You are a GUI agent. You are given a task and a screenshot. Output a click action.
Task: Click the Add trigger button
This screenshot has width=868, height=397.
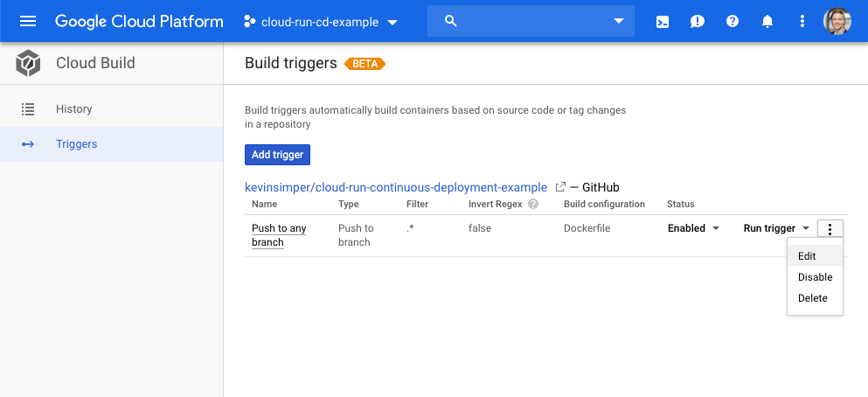(277, 155)
